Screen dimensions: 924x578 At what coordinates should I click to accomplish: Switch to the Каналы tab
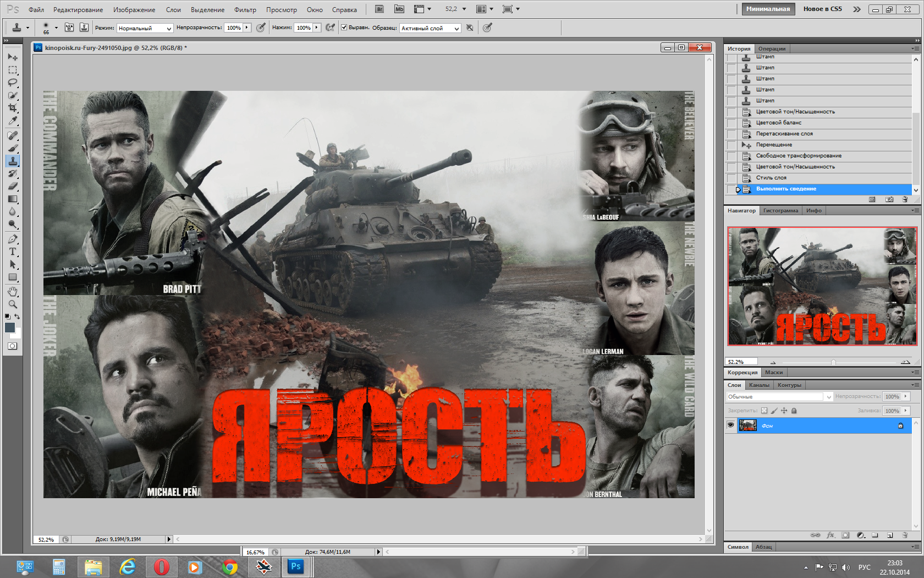[x=759, y=385]
